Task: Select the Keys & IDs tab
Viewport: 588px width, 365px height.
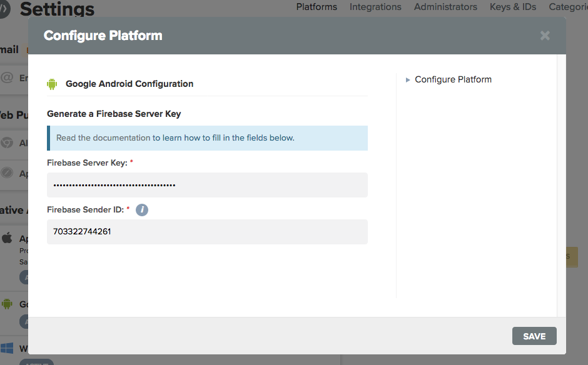Action: [x=513, y=7]
